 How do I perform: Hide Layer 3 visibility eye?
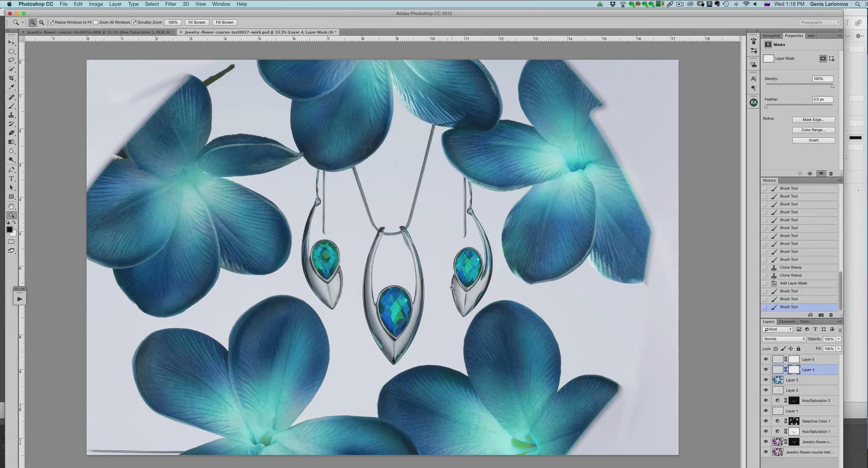click(x=766, y=380)
